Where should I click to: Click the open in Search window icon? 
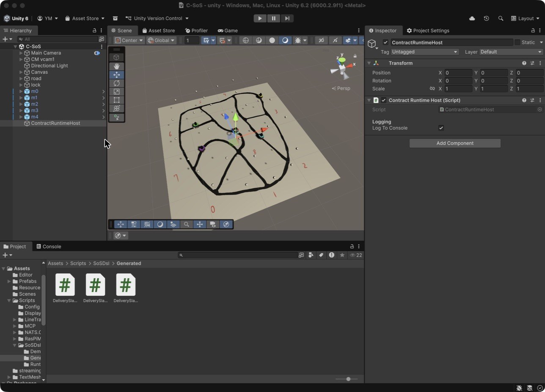[301, 255]
